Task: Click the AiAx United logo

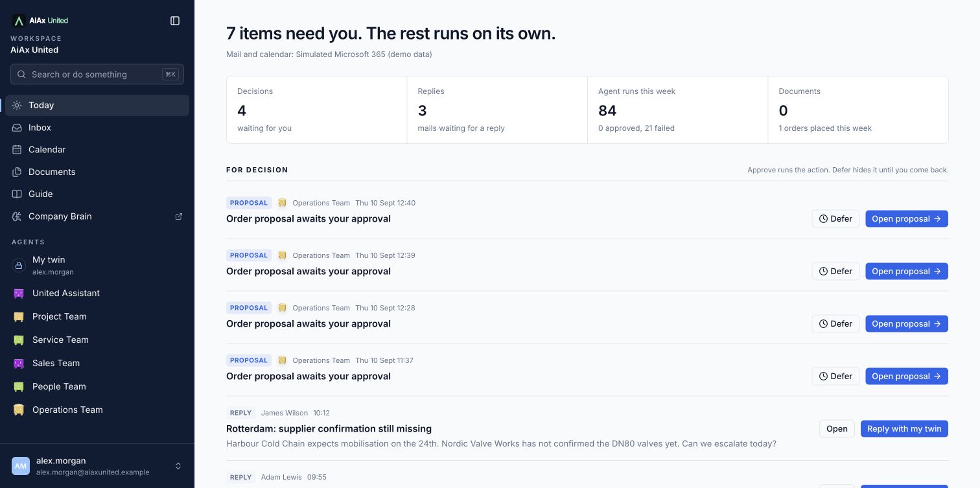Action: pyautogui.click(x=40, y=21)
